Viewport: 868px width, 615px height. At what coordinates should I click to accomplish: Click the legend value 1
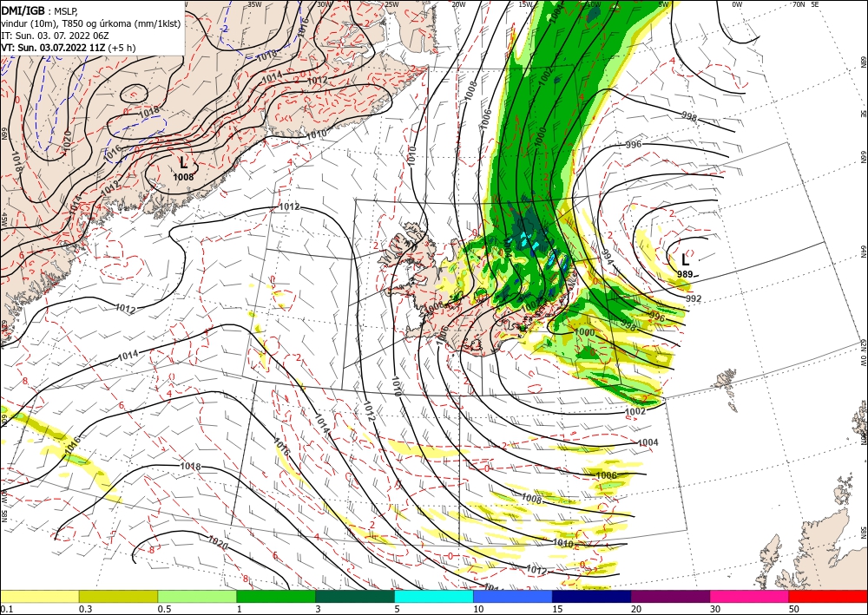[x=240, y=609]
